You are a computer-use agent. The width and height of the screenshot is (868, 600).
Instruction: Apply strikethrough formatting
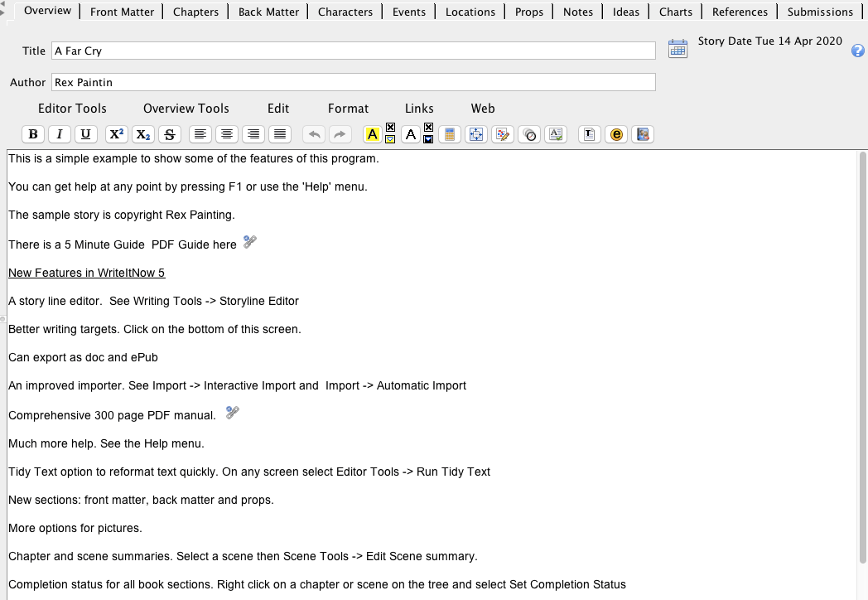170,134
